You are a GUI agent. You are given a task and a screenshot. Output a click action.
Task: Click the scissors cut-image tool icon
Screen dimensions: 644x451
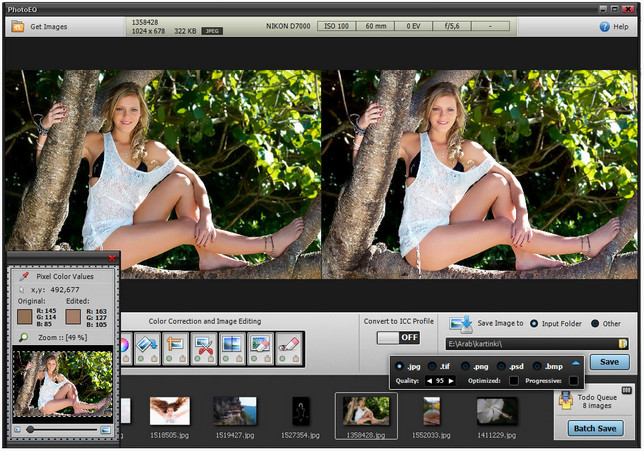coord(204,346)
